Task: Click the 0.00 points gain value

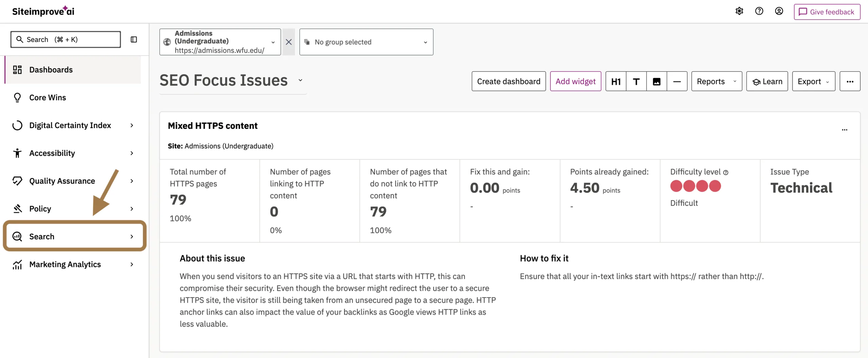Action: pos(485,188)
